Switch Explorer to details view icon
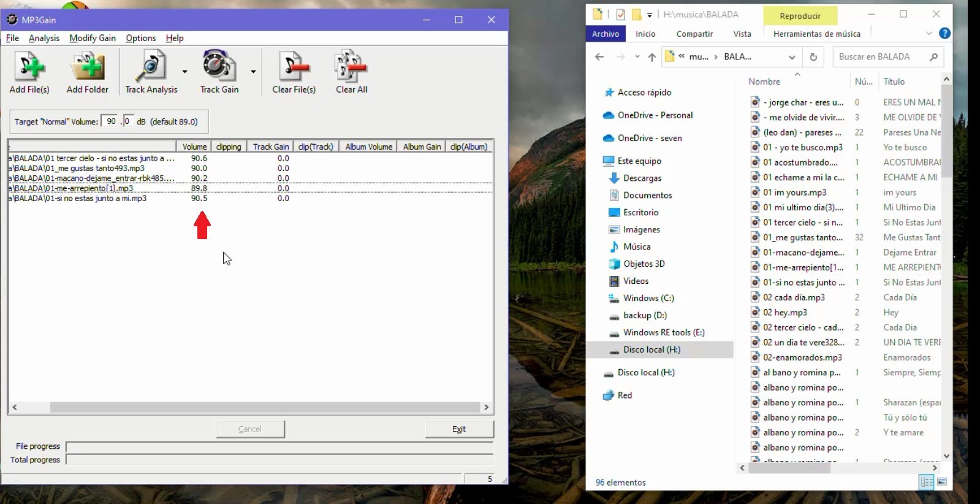980x504 pixels. tap(927, 482)
